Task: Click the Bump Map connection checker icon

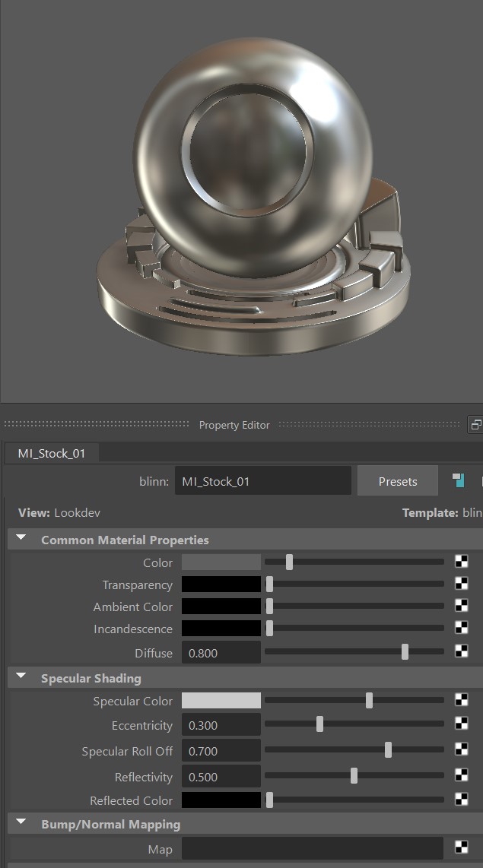Action: click(x=462, y=847)
